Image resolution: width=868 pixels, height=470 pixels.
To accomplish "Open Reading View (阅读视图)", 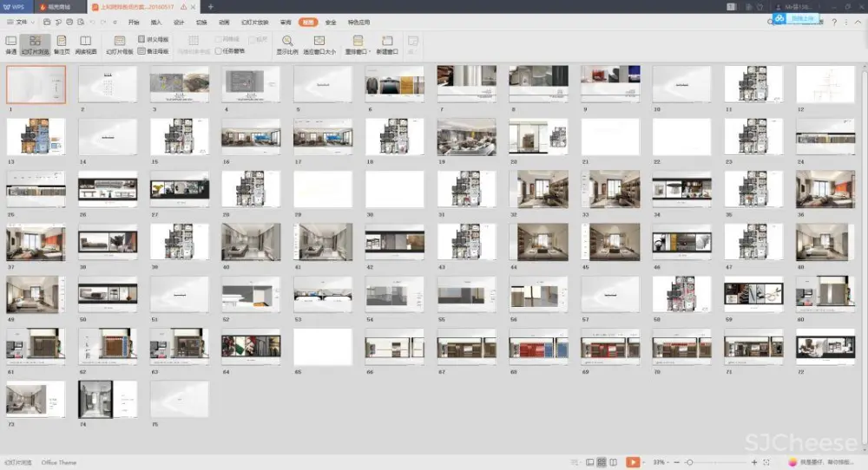I will point(85,44).
